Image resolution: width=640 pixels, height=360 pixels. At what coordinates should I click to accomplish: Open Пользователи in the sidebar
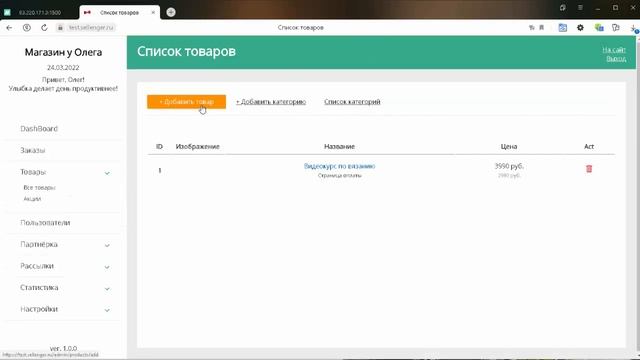point(45,222)
